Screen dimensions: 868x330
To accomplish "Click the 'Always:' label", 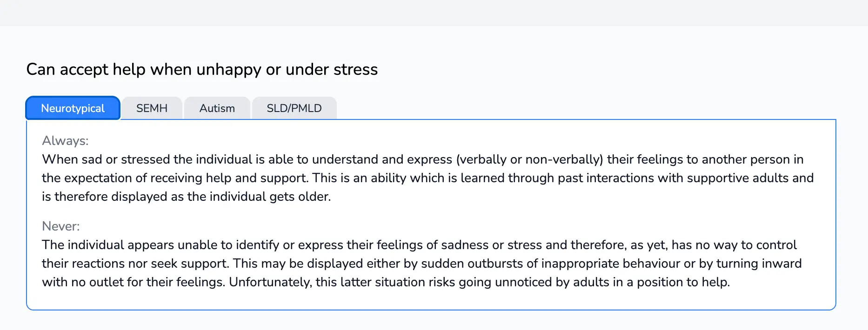I will (x=65, y=141).
